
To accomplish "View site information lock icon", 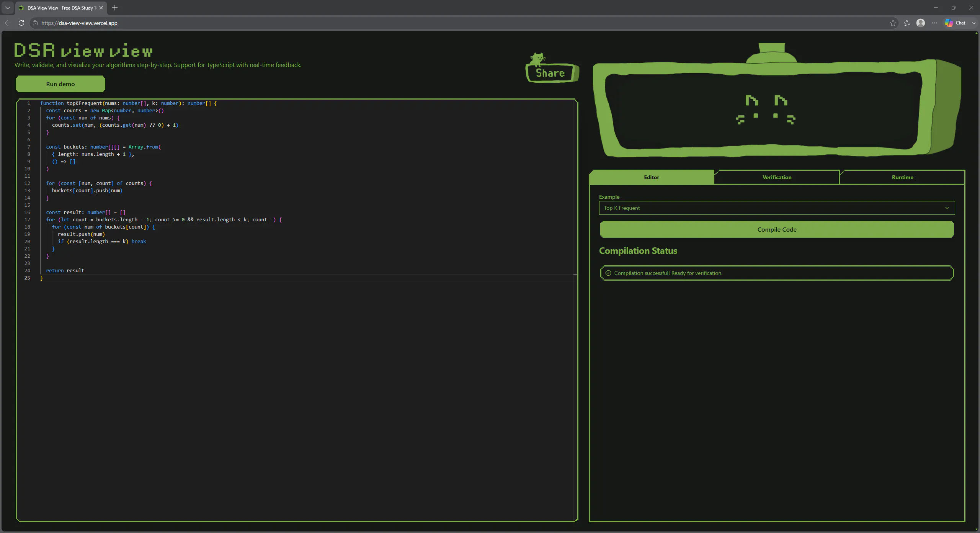I will pos(35,23).
